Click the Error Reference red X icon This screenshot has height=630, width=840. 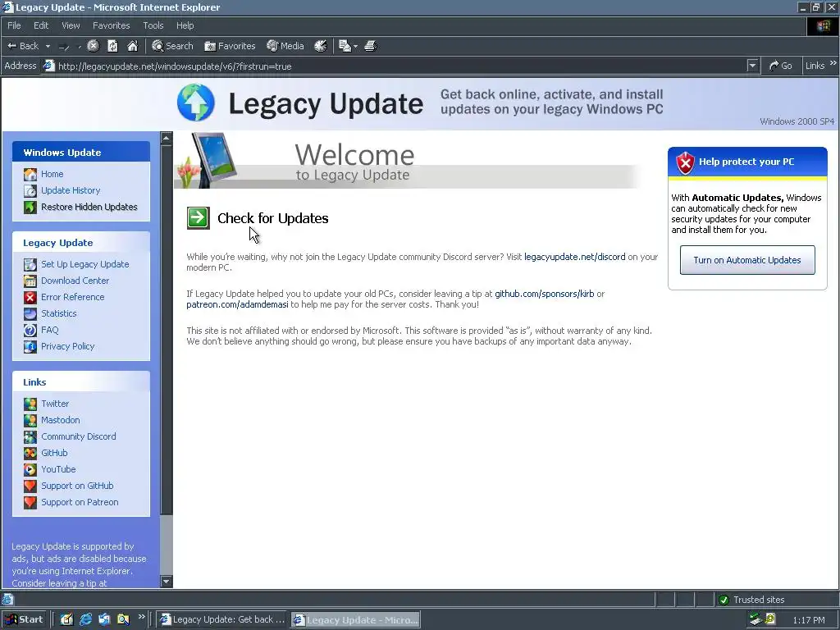pyautogui.click(x=30, y=297)
